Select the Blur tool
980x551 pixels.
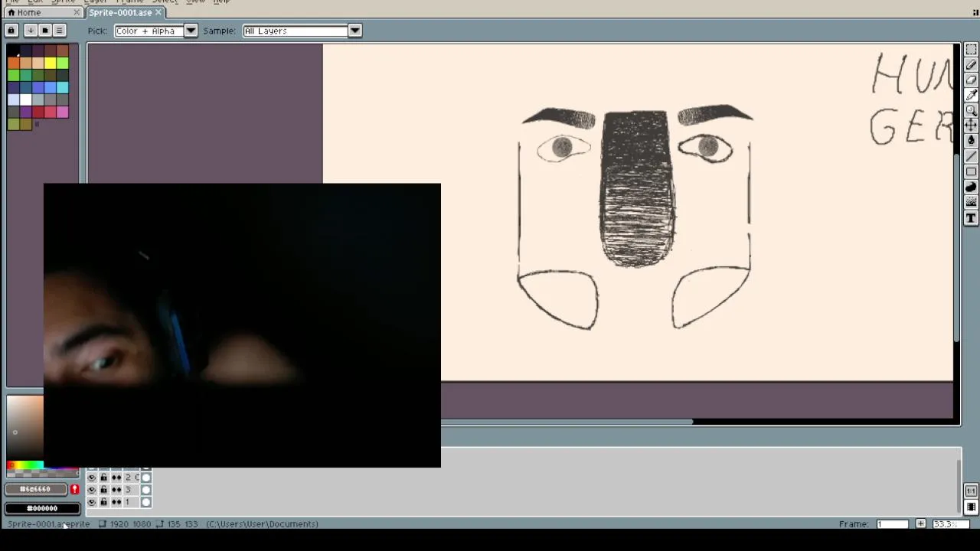click(971, 202)
